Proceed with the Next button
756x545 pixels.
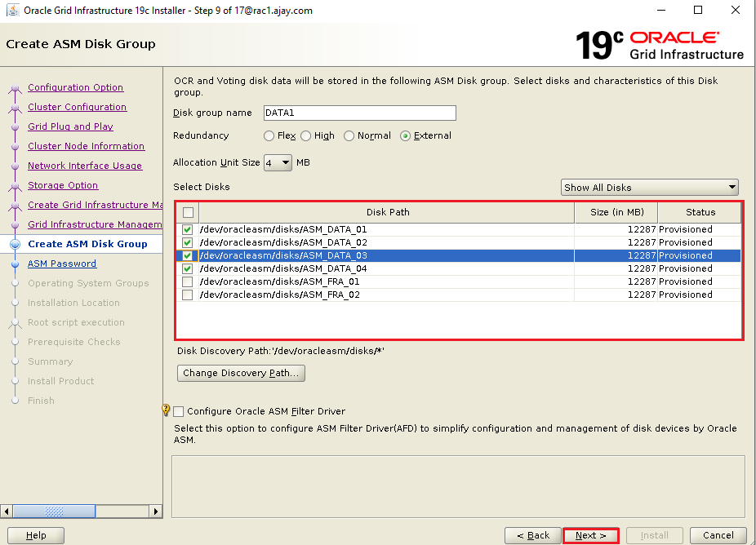(590, 535)
